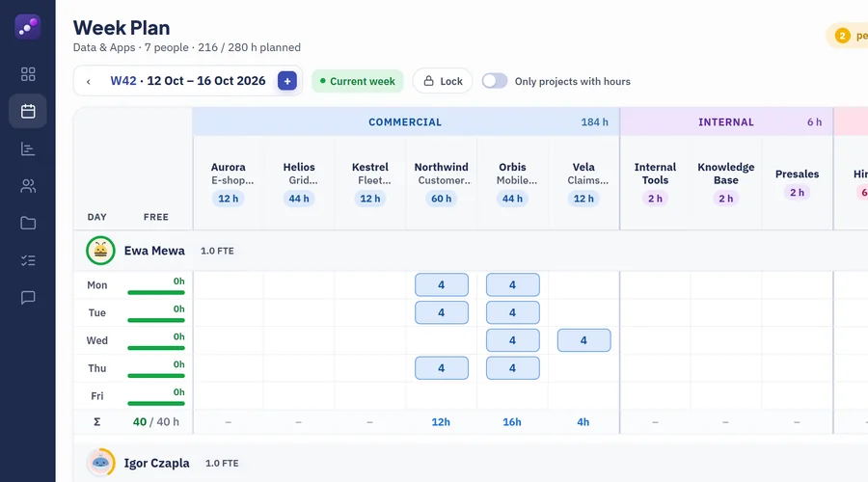Image resolution: width=868 pixels, height=482 pixels.
Task: Open Kestrel Fleet project column header
Action: pos(370,182)
